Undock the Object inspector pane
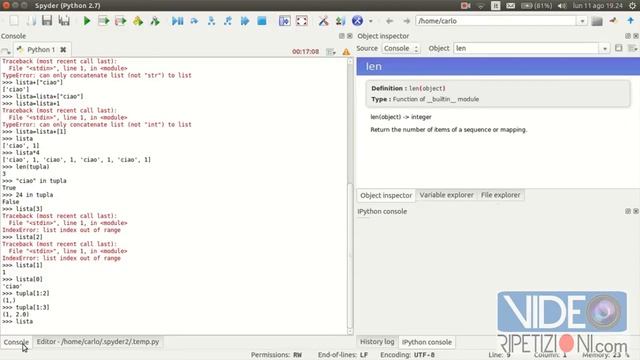This screenshot has width=640, height=360. 628,36
